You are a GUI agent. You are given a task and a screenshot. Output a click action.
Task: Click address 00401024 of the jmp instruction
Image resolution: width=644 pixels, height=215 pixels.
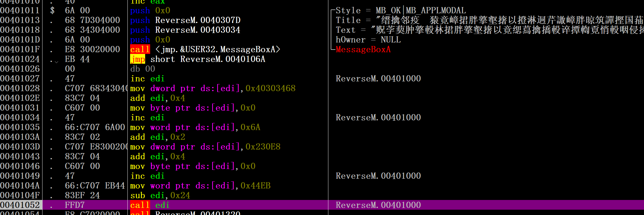[x=20, y=59]
